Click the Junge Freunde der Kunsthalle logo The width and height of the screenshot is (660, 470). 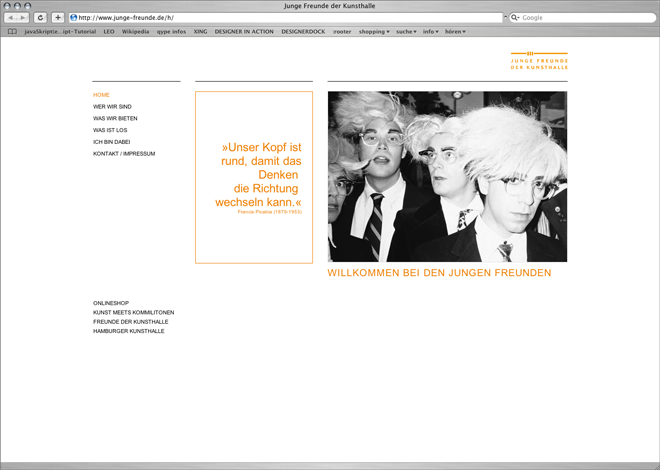539,60
